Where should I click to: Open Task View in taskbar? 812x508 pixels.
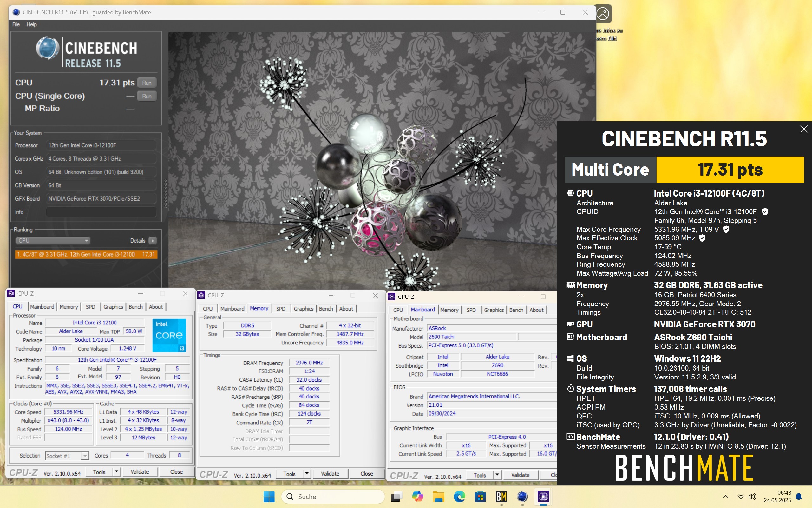396,497
